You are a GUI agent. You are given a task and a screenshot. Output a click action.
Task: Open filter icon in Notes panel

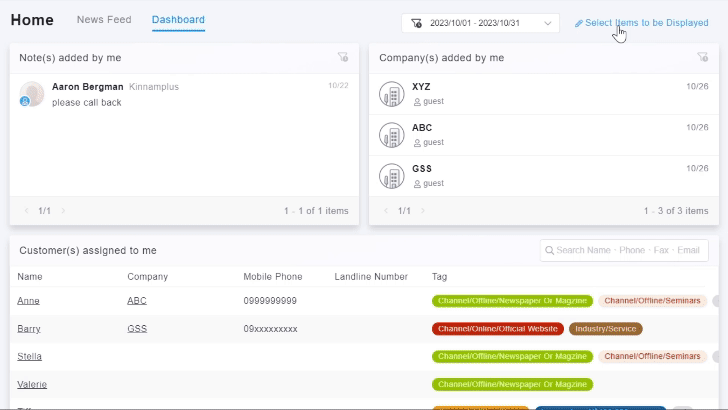point(343,58)
